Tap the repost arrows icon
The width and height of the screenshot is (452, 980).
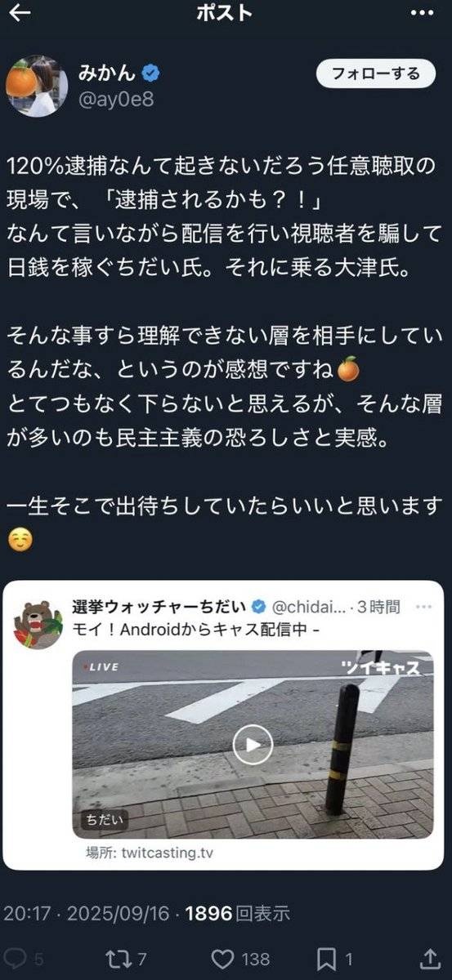[x=119, y=958]
